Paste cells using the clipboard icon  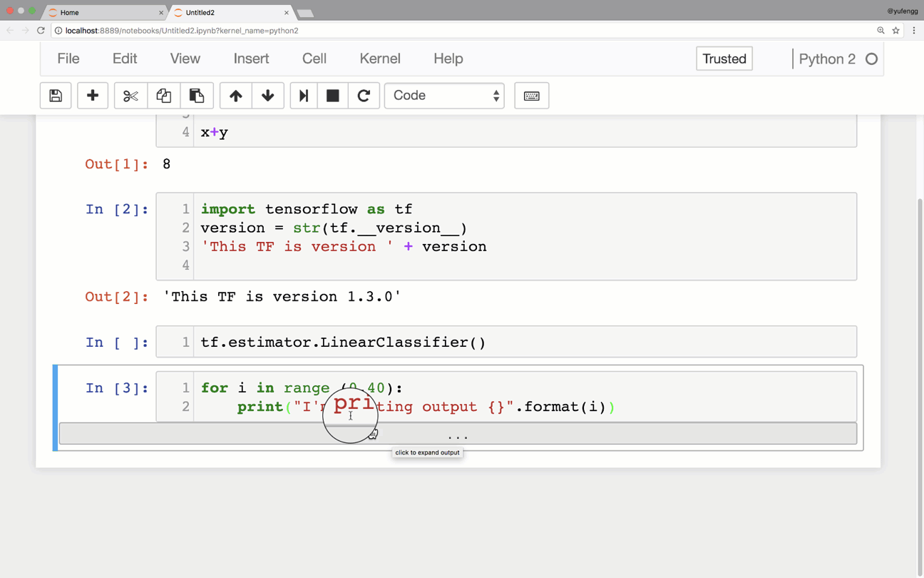tap(197, 96)
